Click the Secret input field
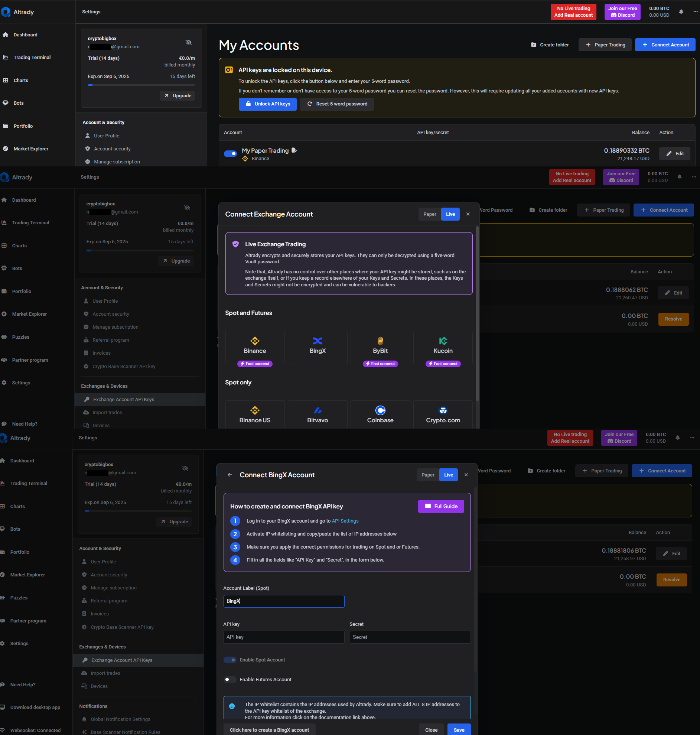Viewport: 700px width, 735px height. pyautogui.click(x=410, y=637)
